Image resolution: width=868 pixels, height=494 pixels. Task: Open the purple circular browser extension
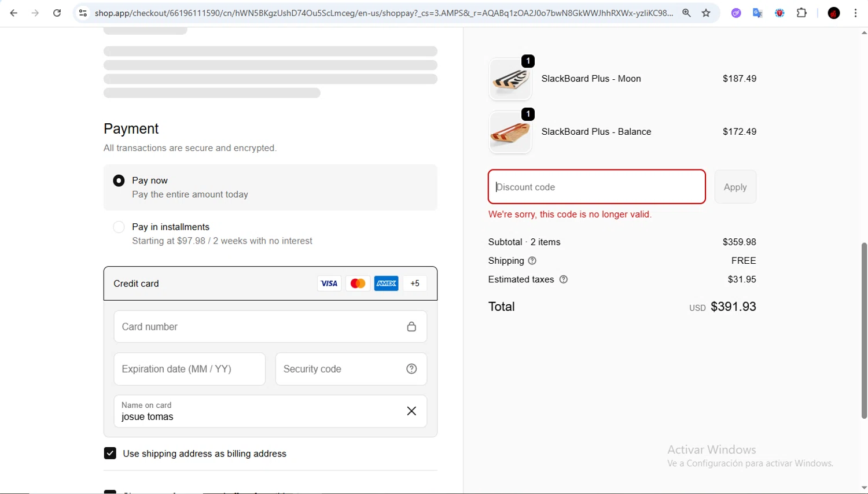[736, 13]
